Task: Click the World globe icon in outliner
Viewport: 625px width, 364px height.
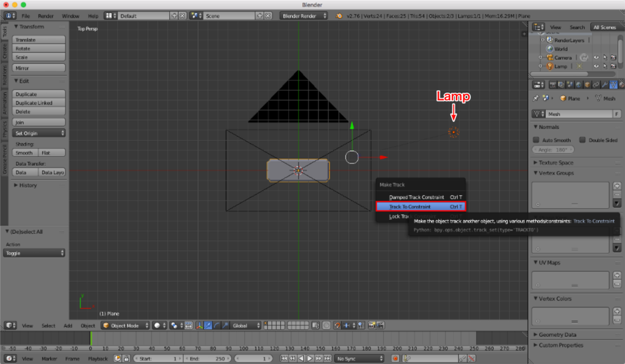Action: [550, 49]
